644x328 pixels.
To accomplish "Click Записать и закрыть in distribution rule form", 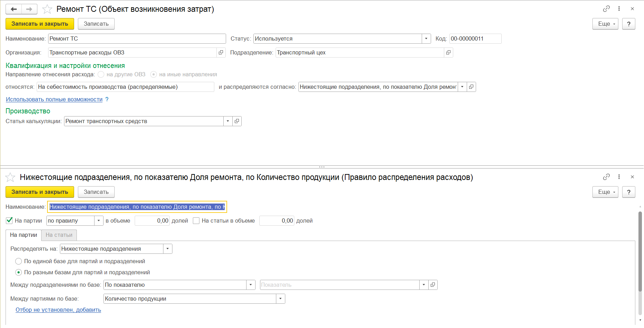I will point(40,192).
